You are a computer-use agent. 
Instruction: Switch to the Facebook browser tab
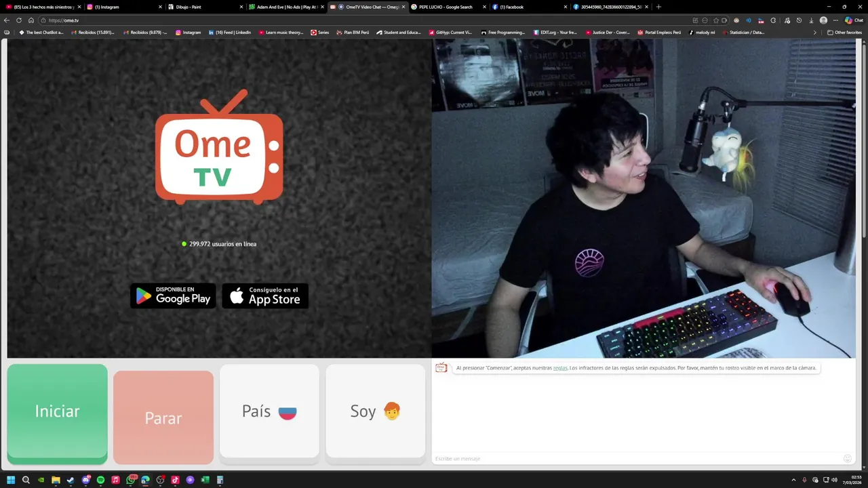click(x=529, y=7)
